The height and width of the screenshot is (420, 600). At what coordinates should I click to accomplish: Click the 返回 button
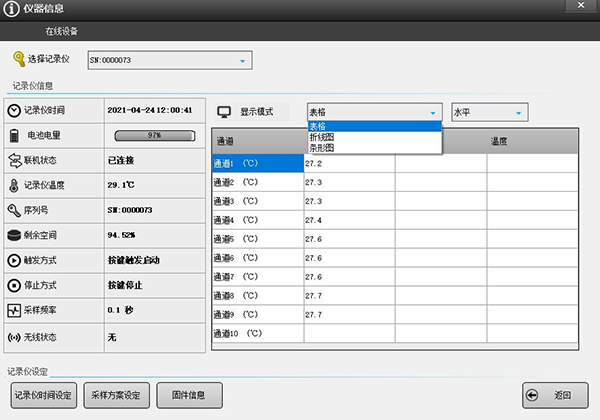point(555,395)
